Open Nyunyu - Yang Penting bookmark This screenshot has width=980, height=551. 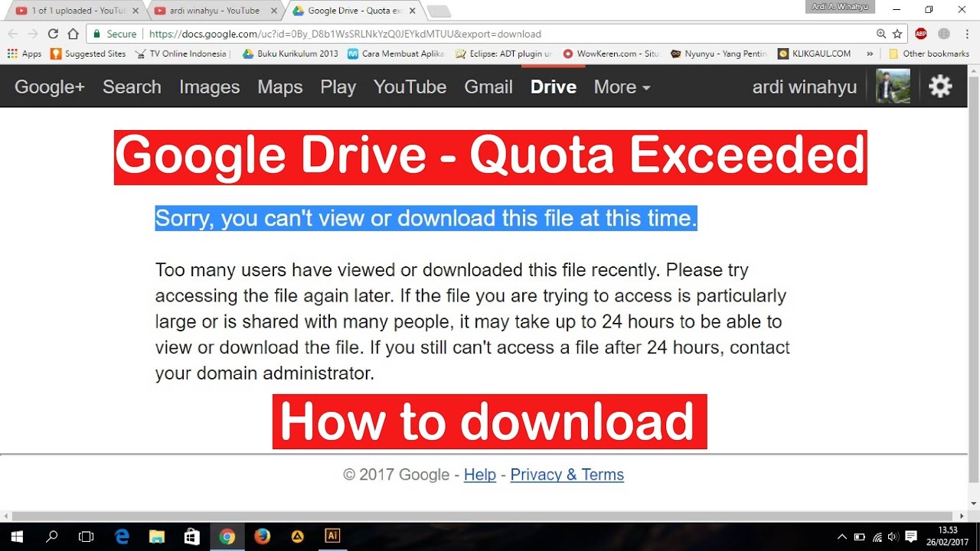click(x=718, y=54)
